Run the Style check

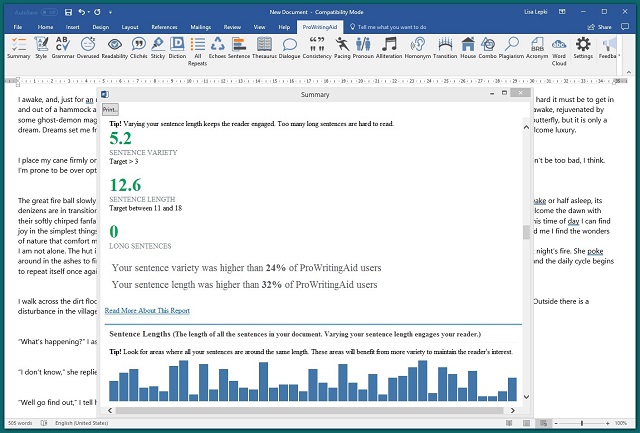[x=41, y=48]
